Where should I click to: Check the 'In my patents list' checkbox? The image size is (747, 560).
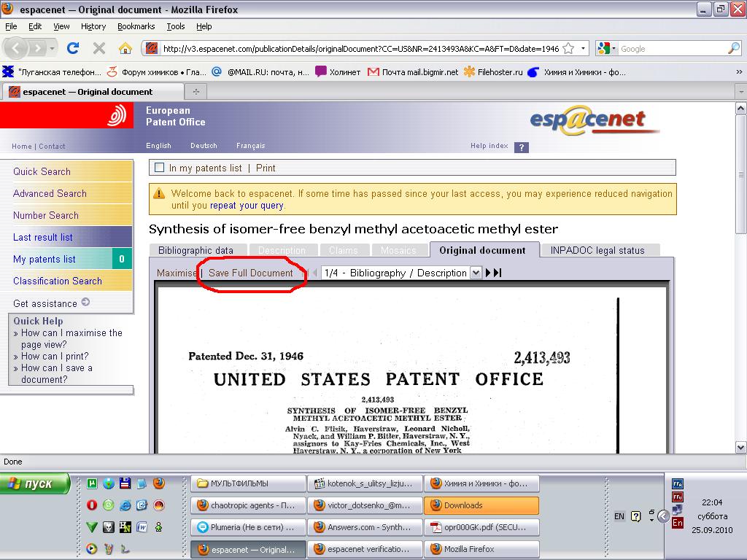coord(160,168)
